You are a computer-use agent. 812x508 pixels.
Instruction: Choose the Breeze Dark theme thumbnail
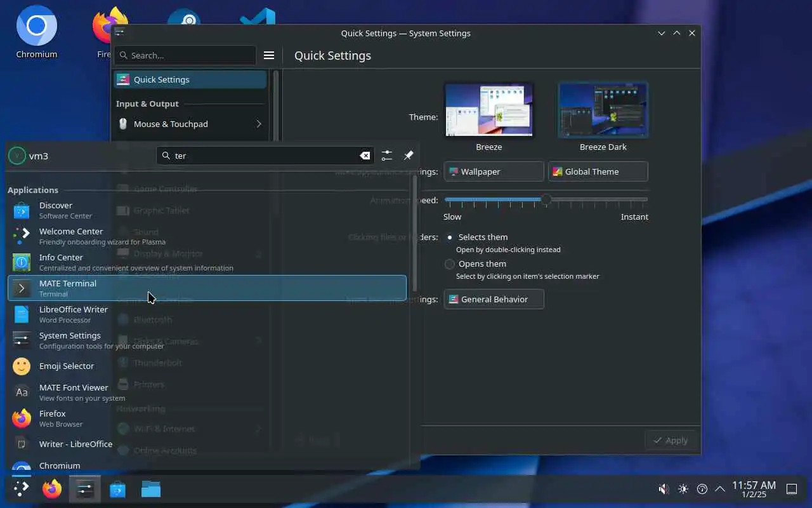(603, 110)
